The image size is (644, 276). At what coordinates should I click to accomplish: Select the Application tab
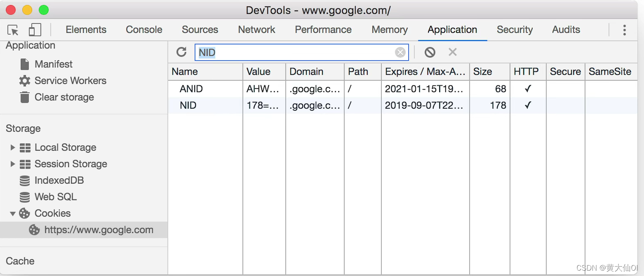[x=452, y=30]
